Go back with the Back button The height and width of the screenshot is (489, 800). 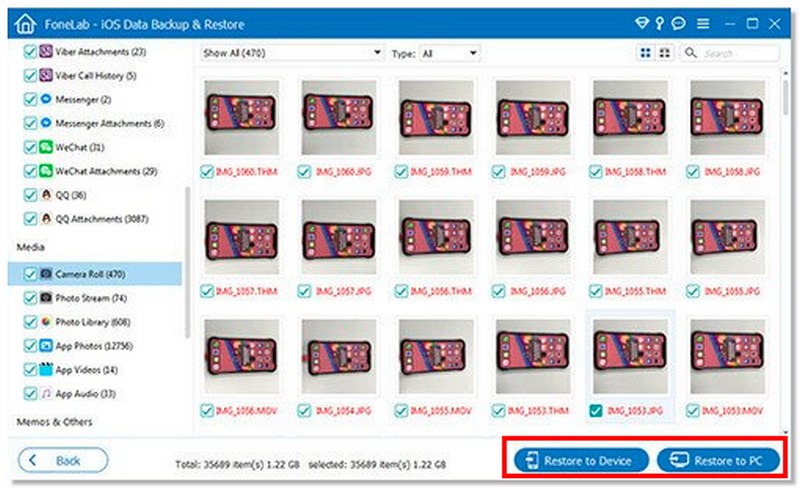63,461
